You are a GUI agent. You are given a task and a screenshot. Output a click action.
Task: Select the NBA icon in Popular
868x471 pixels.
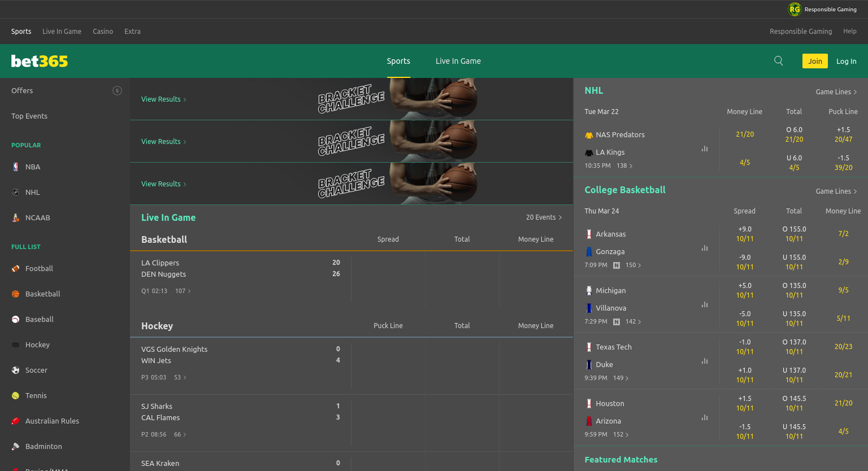[15, 167]
